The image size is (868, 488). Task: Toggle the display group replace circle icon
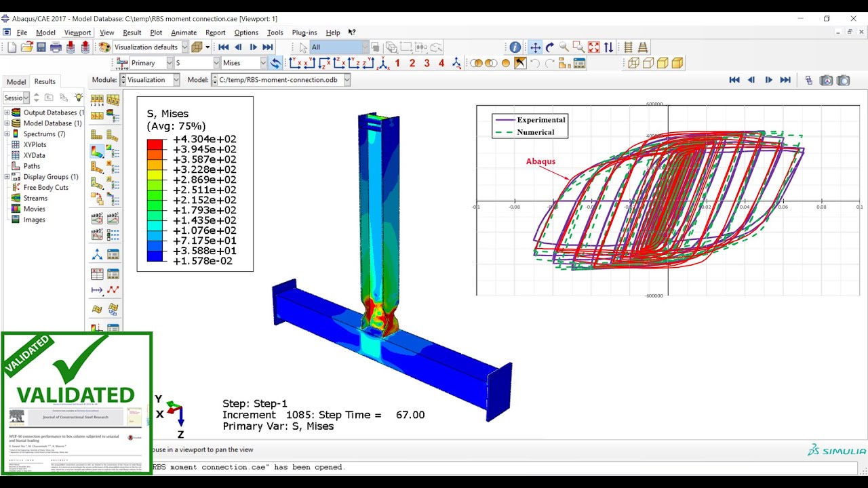click(505, 63)
